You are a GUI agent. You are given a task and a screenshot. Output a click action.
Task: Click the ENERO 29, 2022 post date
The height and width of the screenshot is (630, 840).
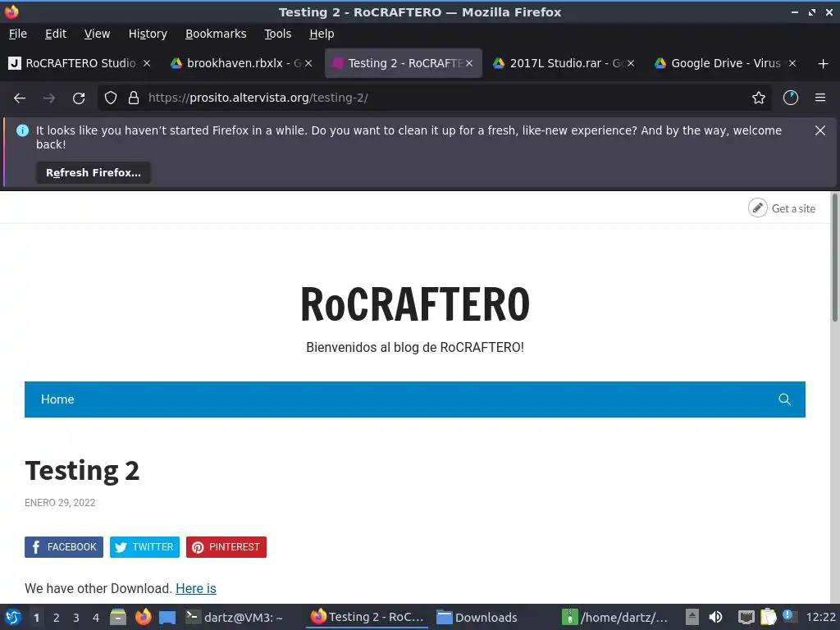pos(60,503)
